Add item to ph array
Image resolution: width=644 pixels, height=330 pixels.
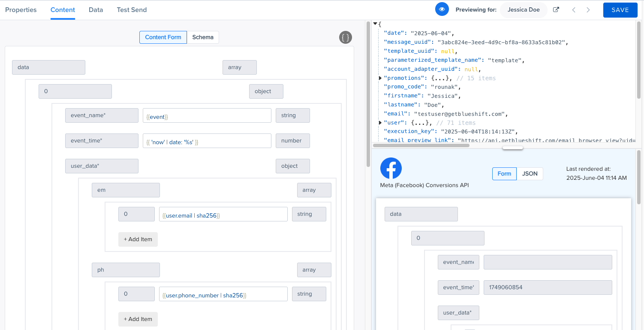[x=138, y=319]
